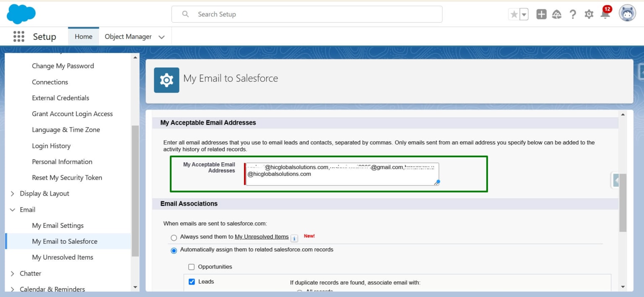Open the App Launcher grid icon

pyautogui.click(x=19, y=36)
